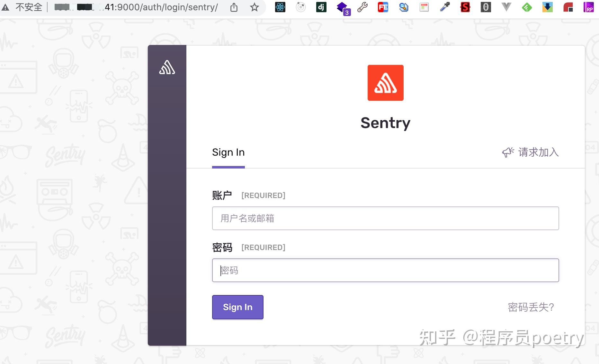599x364 pixels.
Task: Click the megaphone icon beside 请求加入
Action: tap(508, 152)
